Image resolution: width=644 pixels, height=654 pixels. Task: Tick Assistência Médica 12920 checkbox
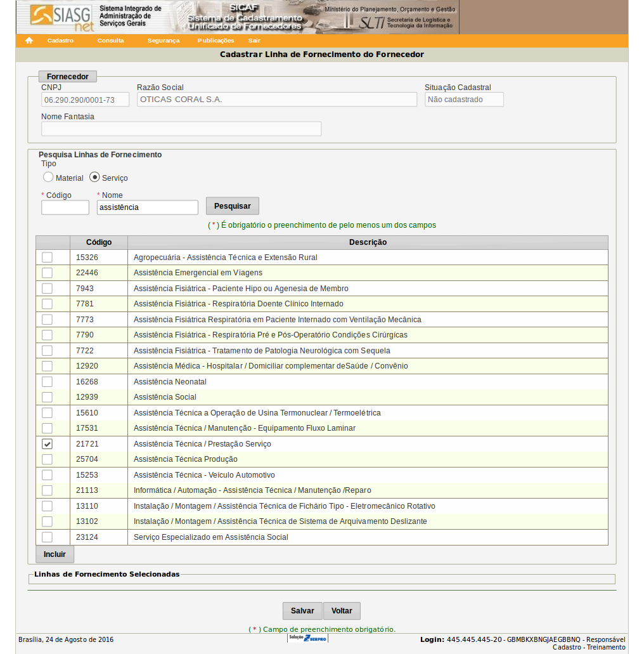[47, 366]
